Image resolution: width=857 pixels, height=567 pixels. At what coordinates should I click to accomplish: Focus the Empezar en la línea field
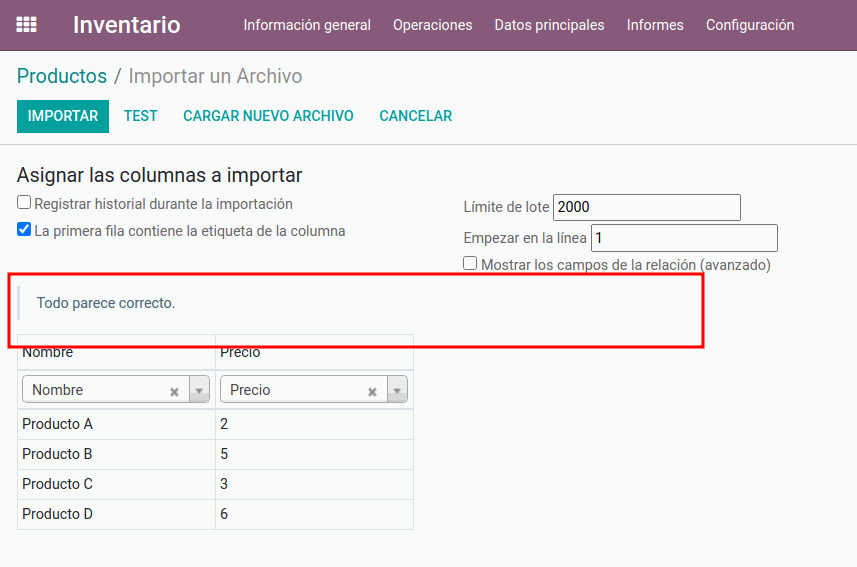click(684, 238)
